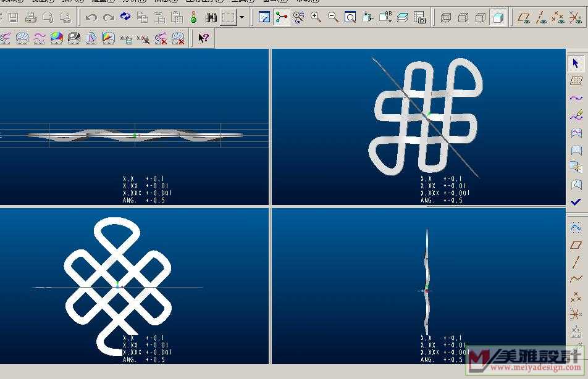Click the top-left front view viewport

click(134, 127)
